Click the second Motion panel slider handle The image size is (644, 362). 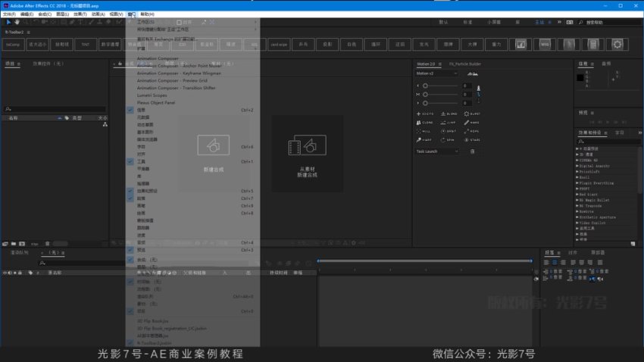click(426, 95)
